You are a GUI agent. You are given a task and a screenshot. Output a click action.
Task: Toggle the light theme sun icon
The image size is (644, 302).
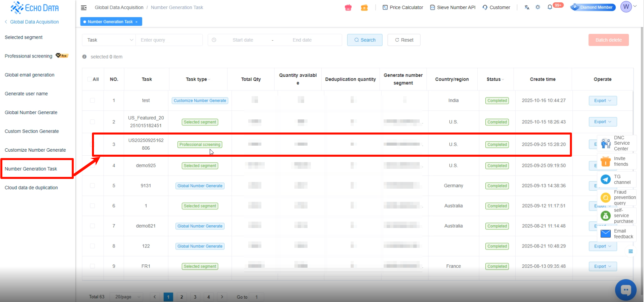[538, 7]
